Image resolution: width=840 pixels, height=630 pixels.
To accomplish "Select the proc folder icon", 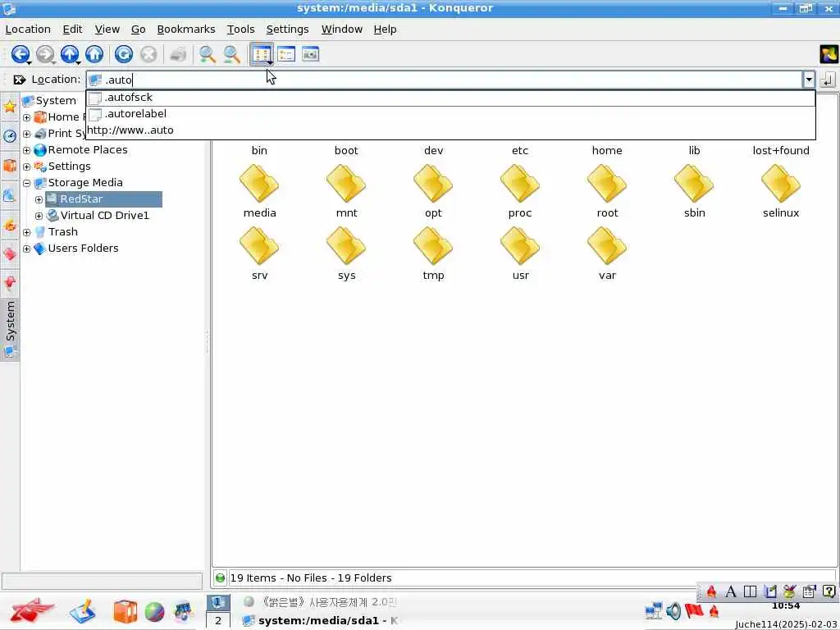I will click(x=519, y=185).
